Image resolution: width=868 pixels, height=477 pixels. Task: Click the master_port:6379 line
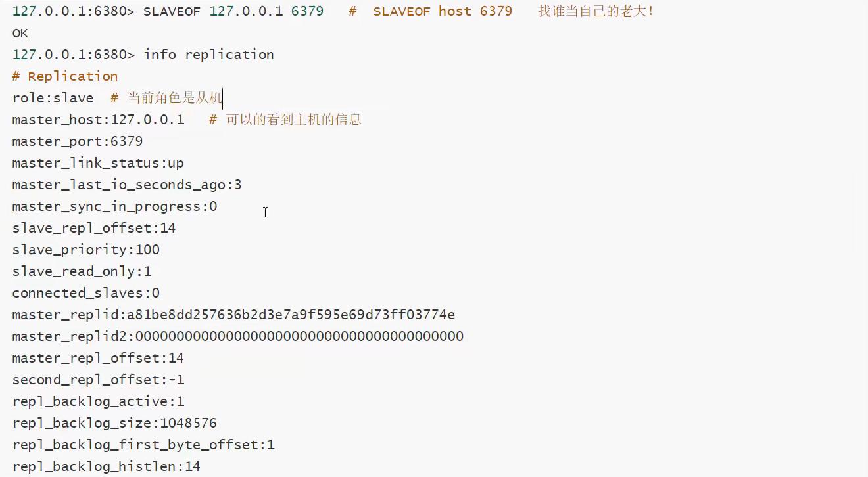[78, 141]
